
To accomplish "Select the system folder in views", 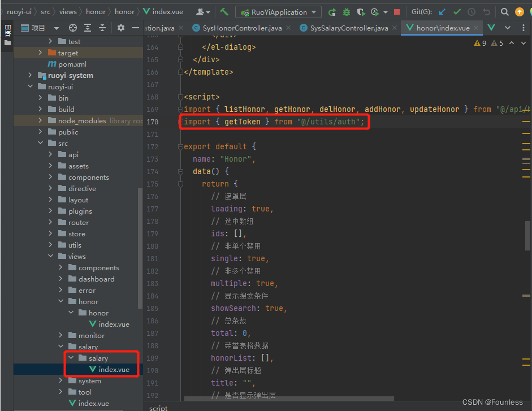I will click(85, 381).
